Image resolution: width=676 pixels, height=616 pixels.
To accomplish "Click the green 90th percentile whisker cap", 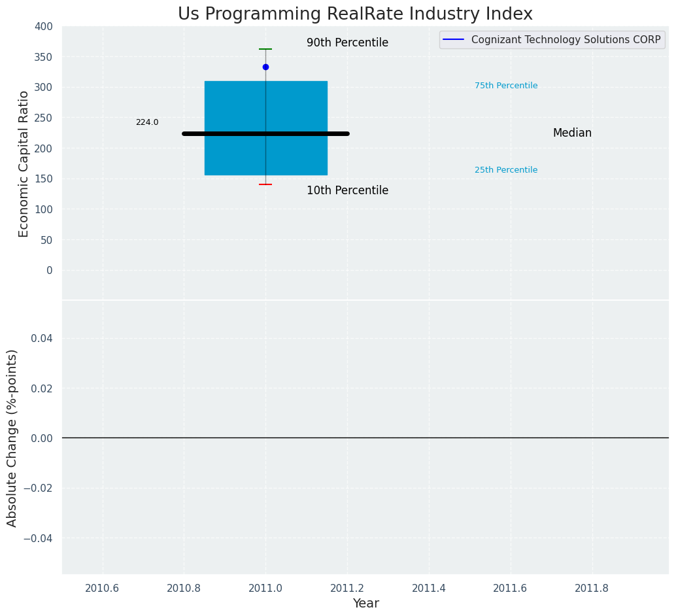I will (265, 49).
